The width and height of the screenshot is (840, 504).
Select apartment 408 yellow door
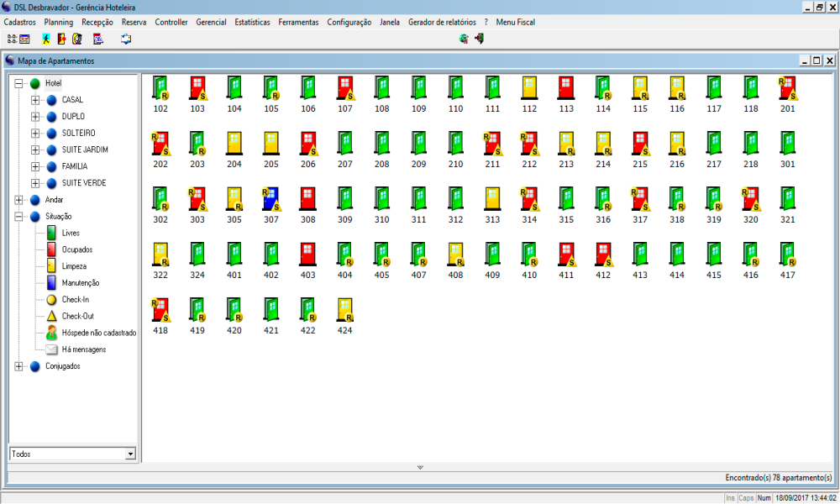[455, 255]
